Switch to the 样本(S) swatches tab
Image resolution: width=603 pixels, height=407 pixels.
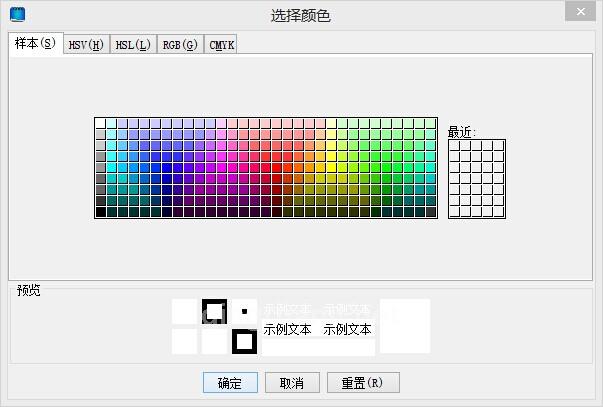tap(35, 44)
